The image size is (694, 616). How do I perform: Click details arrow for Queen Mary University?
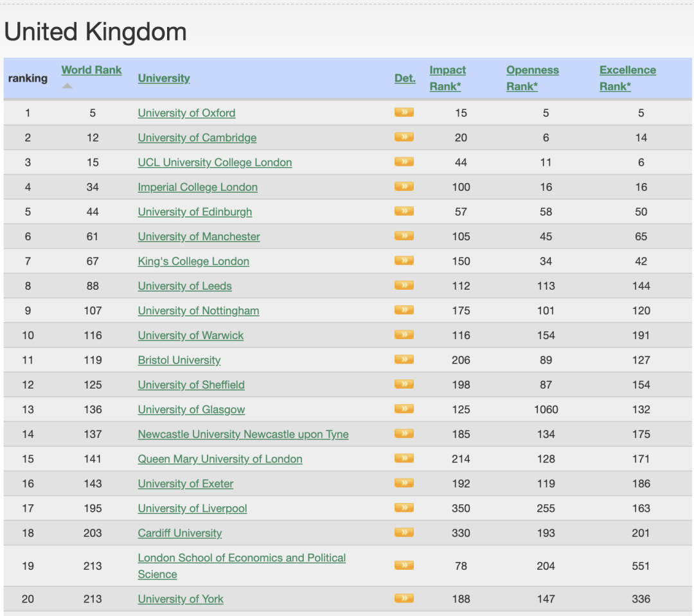coord(404,459)
